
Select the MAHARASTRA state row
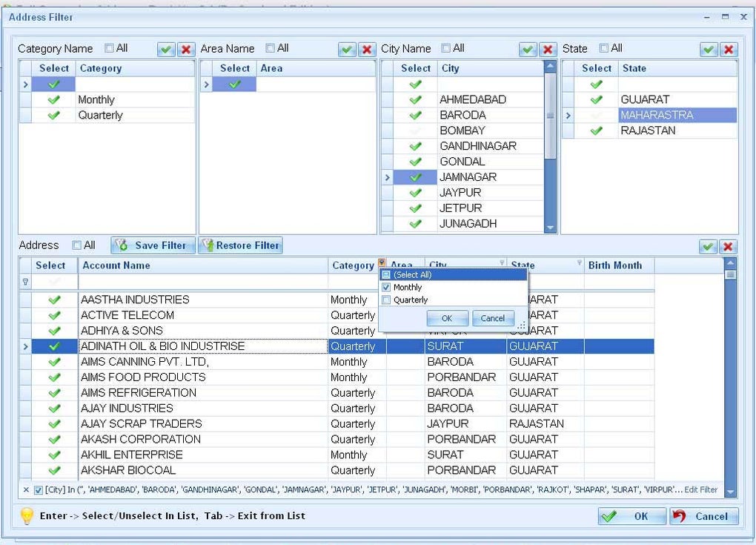pos(657,115)
